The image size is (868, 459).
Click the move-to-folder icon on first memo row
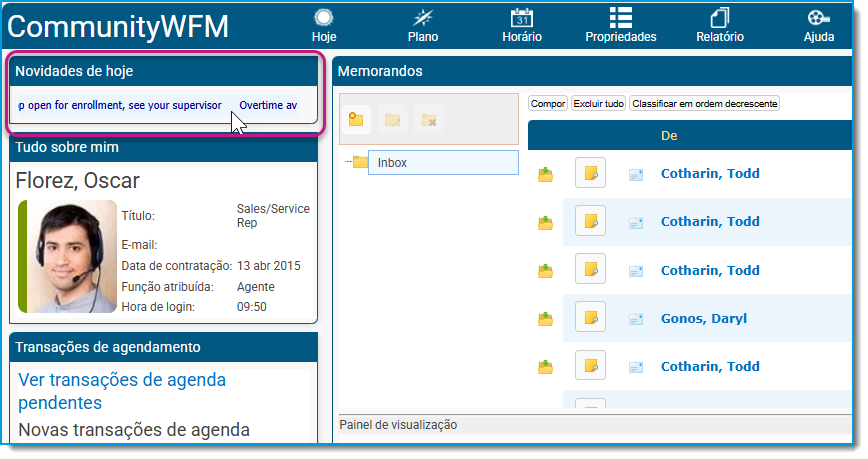[x=545, y=174]
